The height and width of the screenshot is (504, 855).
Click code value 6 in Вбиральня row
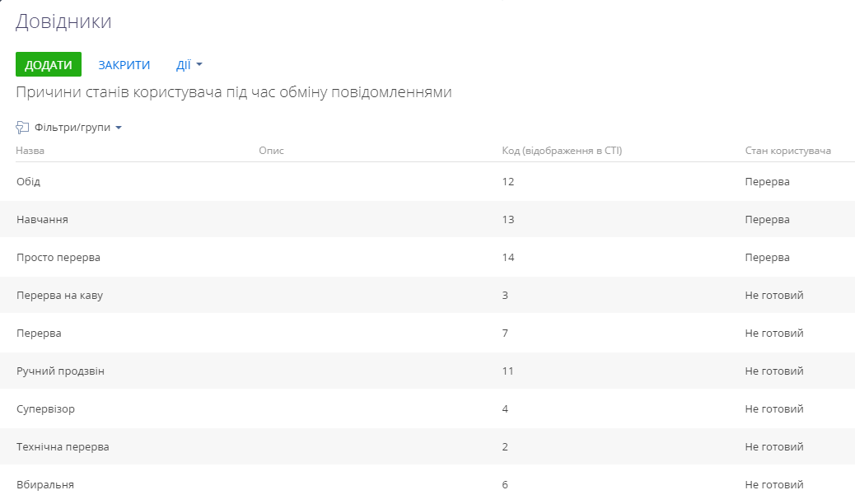[505, 484]
